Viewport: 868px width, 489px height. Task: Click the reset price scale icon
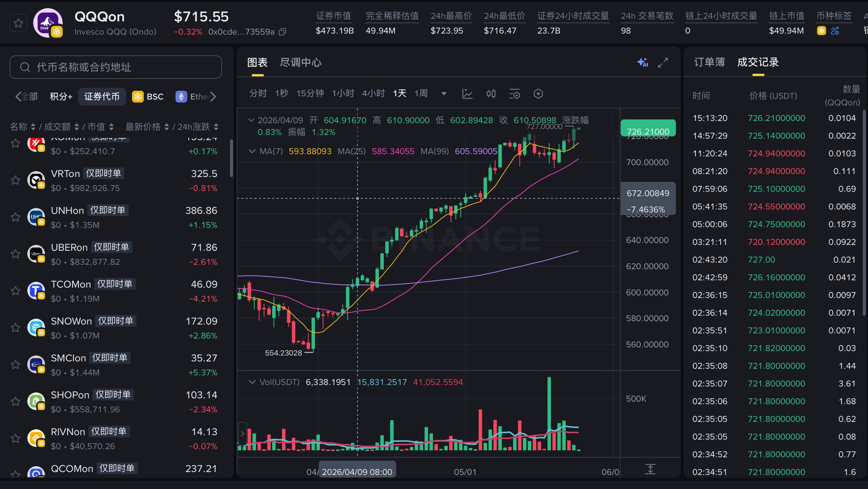650,469
